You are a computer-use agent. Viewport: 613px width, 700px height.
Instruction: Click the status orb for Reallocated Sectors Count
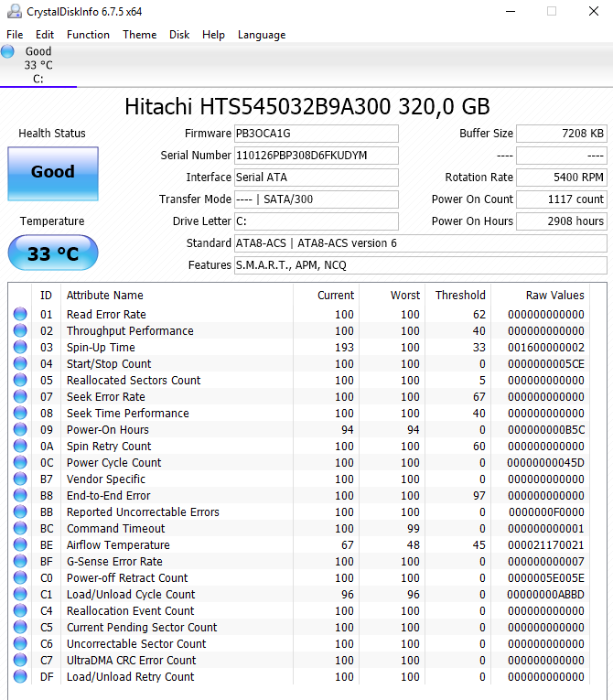(x=20, y=381)
